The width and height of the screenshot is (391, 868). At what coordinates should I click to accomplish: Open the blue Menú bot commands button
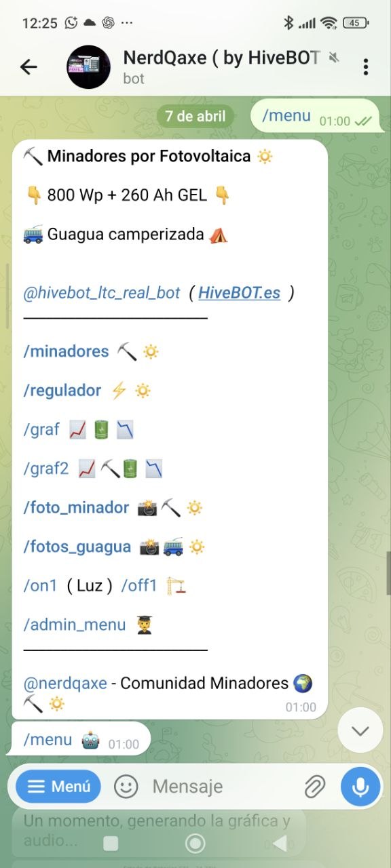point(58,787)
